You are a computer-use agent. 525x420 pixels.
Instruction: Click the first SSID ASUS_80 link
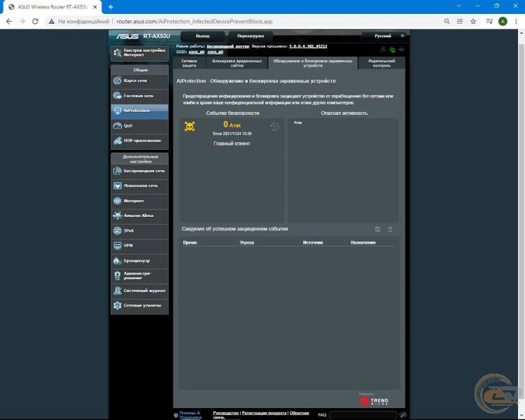tap(197, 52)
